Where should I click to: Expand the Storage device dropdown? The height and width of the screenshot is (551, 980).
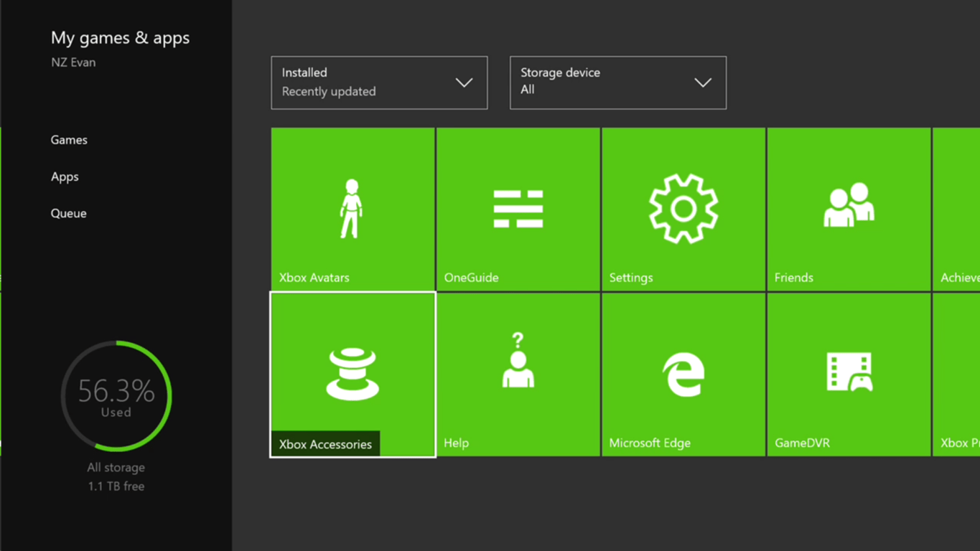click(x=617, y=83)
